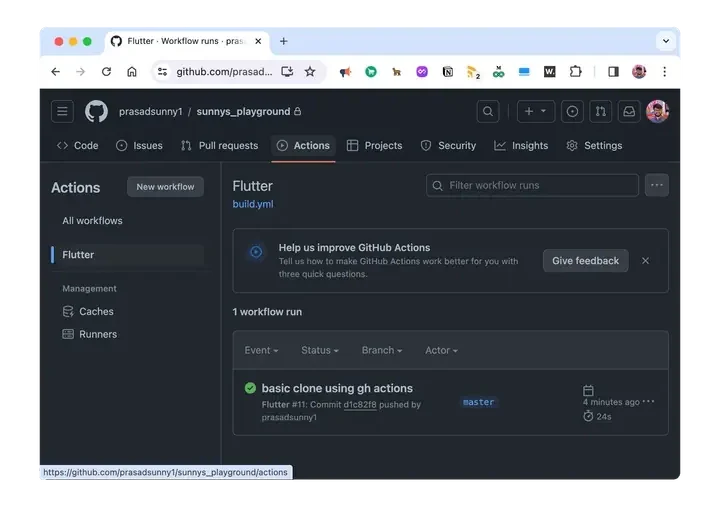The height and width of the screenshot is (532, 720).
Task: Click the master branch label
Action: pyautogui.click(x=478, y=402)
